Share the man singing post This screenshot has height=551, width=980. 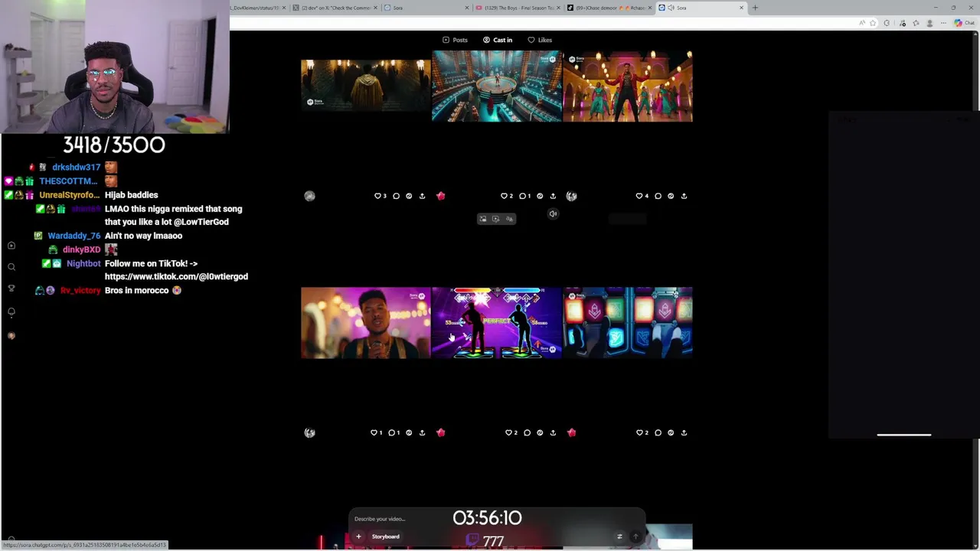[422, 432]
